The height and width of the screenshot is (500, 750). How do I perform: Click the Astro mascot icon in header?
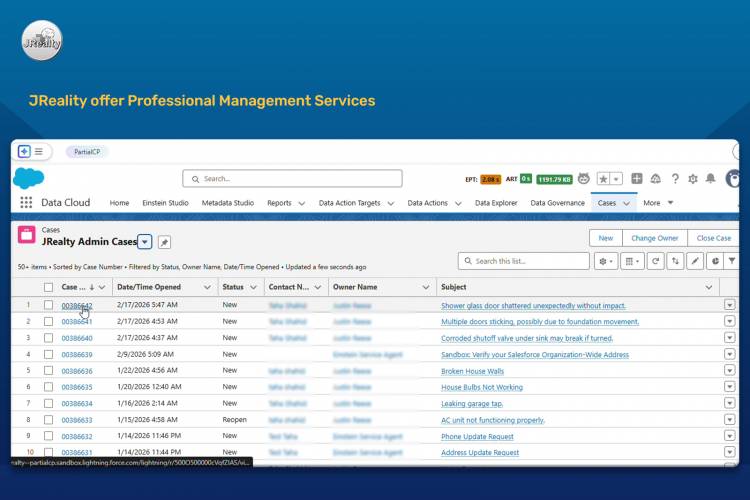pyautogui.click(x=583, y=179)
